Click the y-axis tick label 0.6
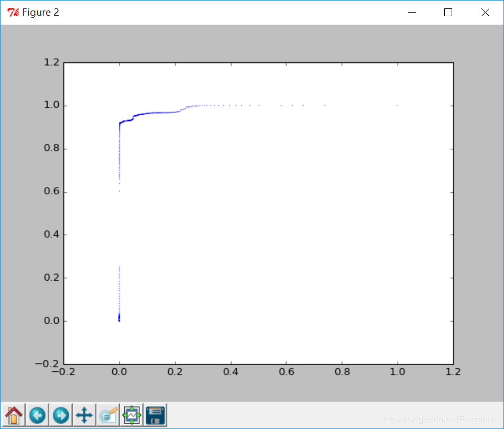 coord(52,191)
